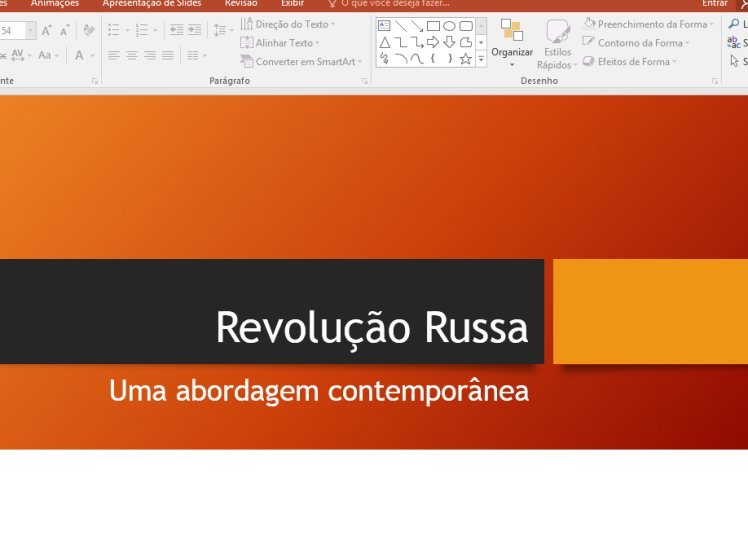Choose the five-point star shape
This screenshot has height=540, width=748.
click(x=465, y=59)
